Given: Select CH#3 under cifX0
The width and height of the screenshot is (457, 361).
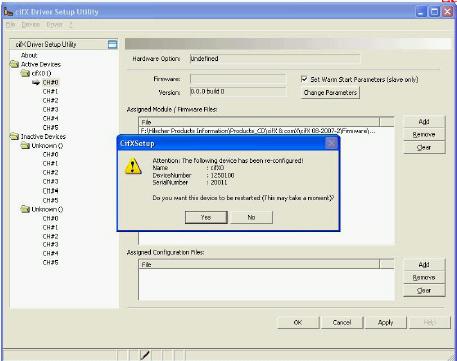Looking at the screenshot, I should tap(50, 109).
